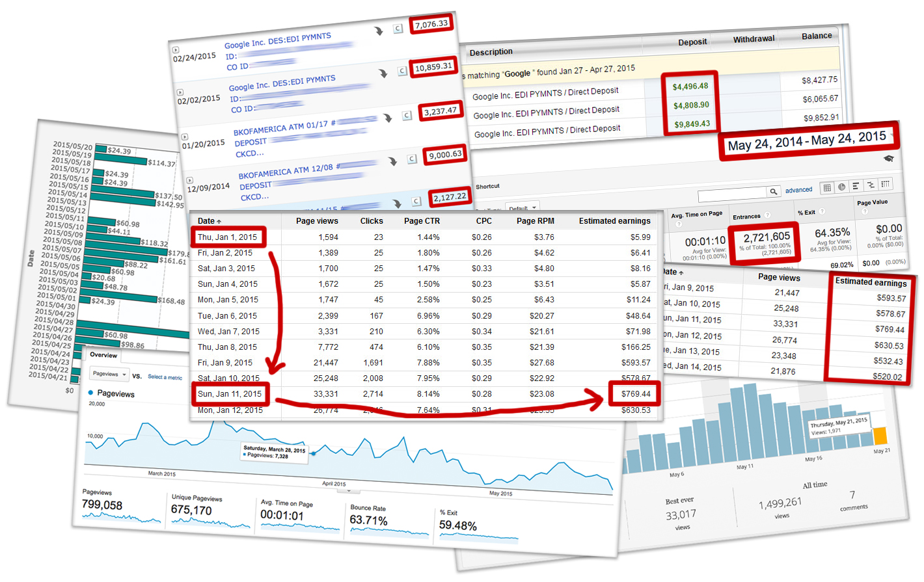Viewport: 924px width, 582px height.
Task: Click the Thu, Jan 1, 2015 date cell
Action: (227, 237)
